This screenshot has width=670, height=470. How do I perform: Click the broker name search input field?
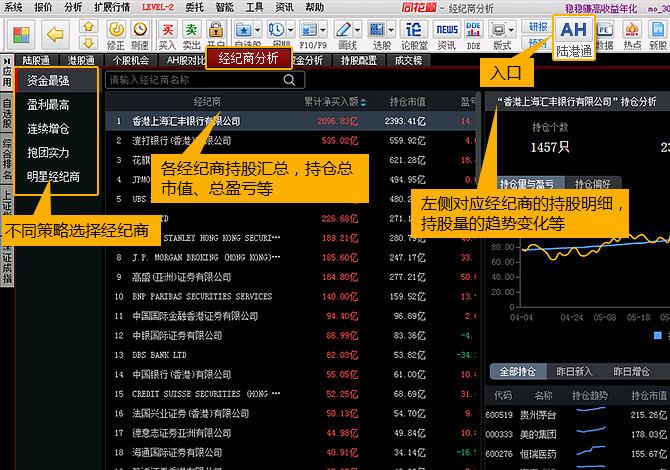(x=190, y=80)
